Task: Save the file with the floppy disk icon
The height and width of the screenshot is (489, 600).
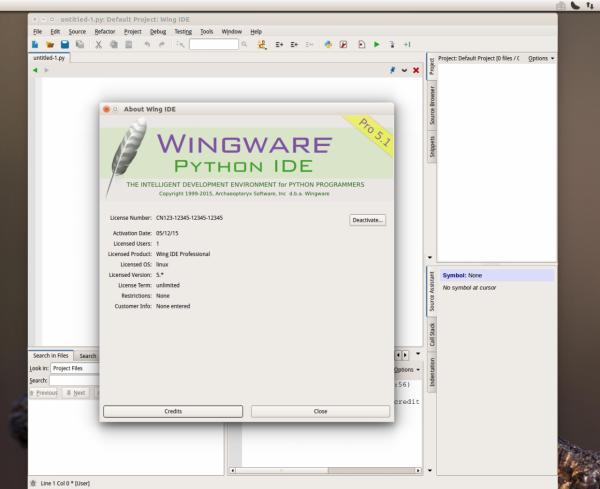Action: click(65, 45)
